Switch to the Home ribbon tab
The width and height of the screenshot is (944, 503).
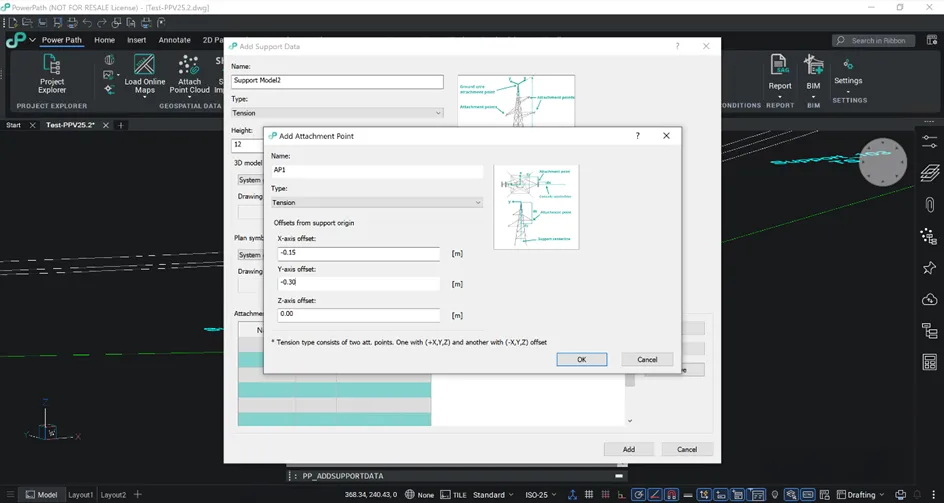pos(104,40)
